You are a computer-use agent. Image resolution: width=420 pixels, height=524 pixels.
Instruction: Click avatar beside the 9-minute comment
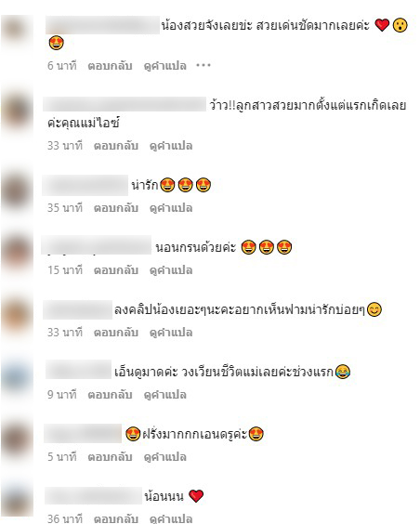(x=17, y=377)
